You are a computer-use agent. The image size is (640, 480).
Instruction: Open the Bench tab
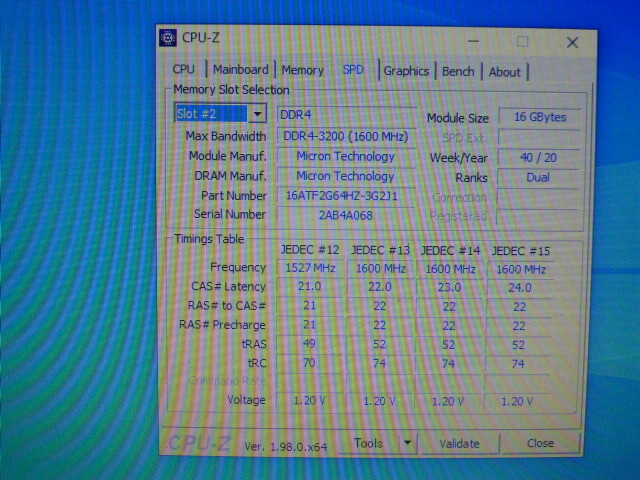(458, 71)
